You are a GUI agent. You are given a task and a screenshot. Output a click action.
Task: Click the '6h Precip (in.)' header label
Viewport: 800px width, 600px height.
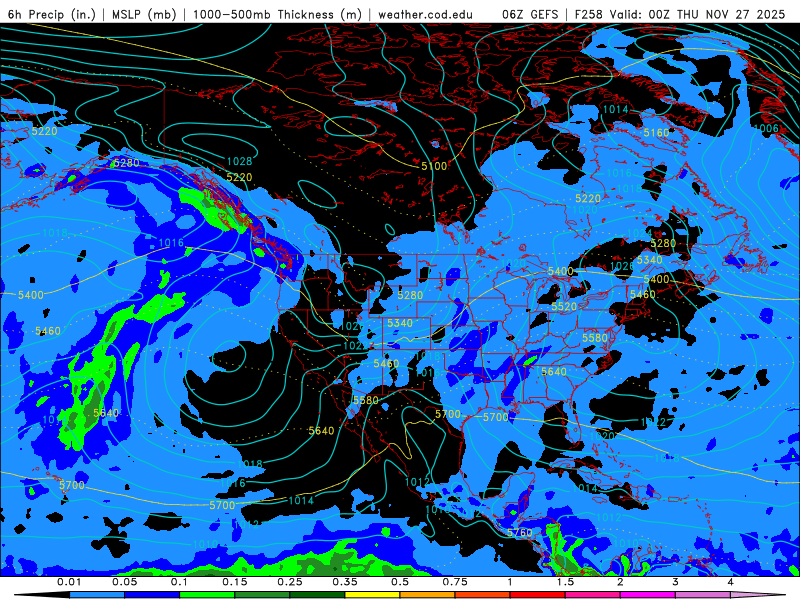click(x=52, y=14)
